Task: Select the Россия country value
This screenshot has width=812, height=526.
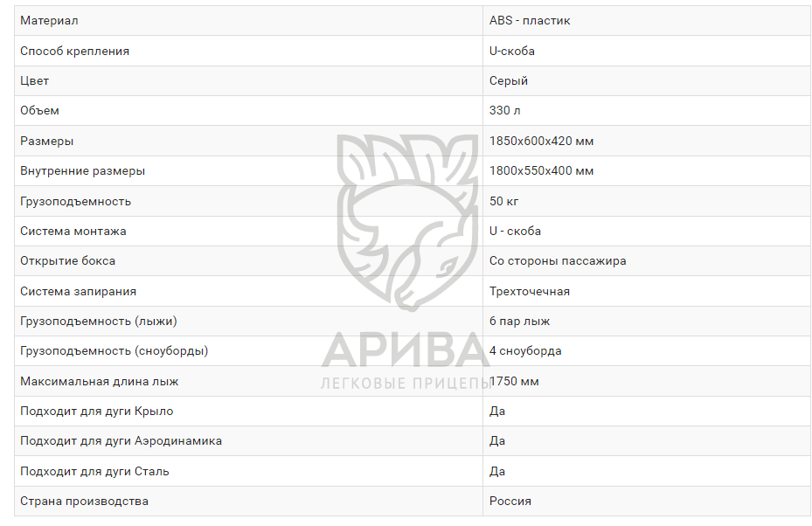Action: 510,501
